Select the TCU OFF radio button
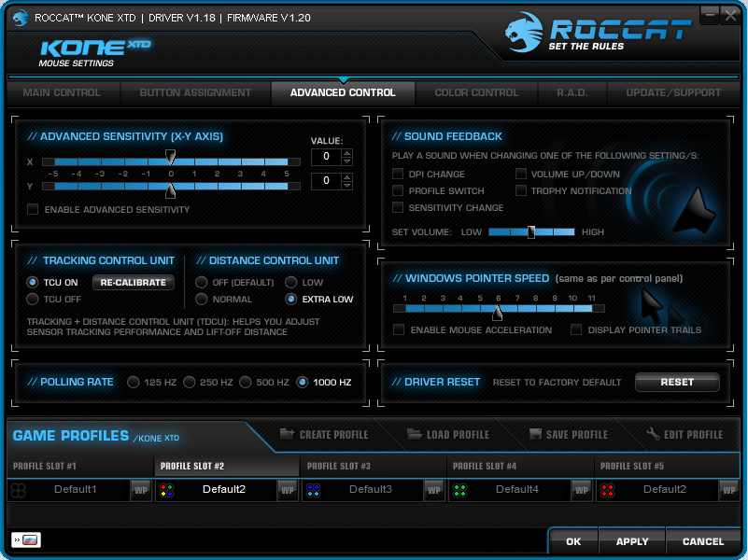748x560 pixels. [31, 299]
